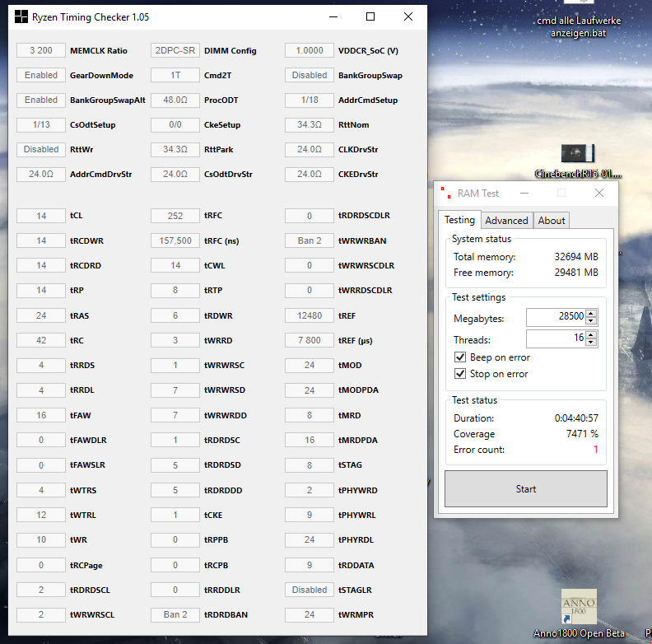Toggle the Beep on error checkbox
652x644 pixels.
click(460, 357)
